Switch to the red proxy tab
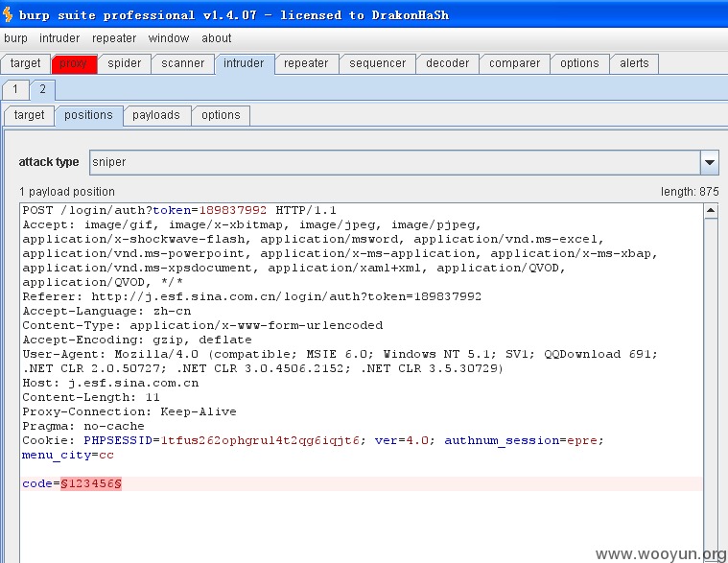The height and width of the screenshot is (563, 728). tap(74, 63)
